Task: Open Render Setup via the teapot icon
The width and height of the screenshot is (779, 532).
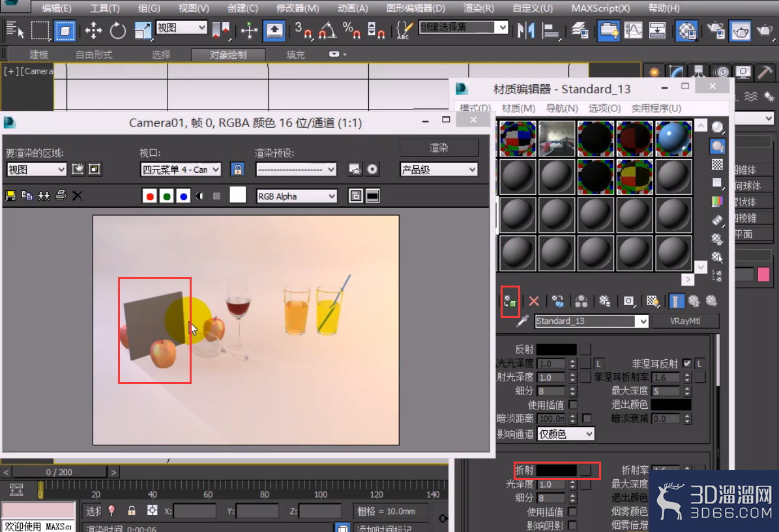Action: pyautogui.click(x=716, y=31)
